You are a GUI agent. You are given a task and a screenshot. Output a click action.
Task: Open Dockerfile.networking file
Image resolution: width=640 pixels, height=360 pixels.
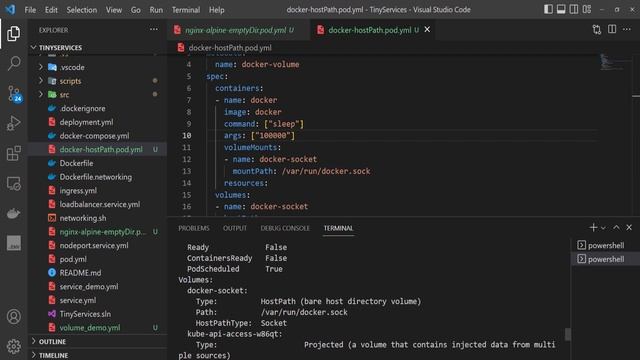pos(98,177)
